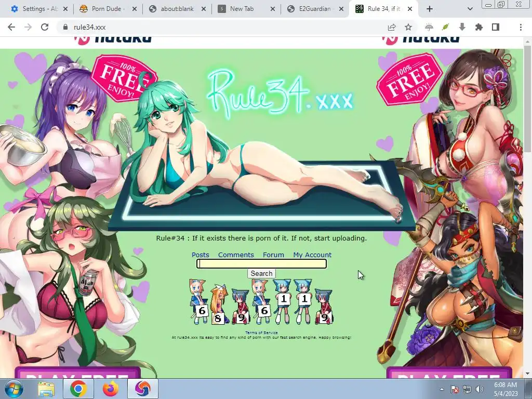Click the Search button
The height and width of the screenshot is (399, 532).
262,273
